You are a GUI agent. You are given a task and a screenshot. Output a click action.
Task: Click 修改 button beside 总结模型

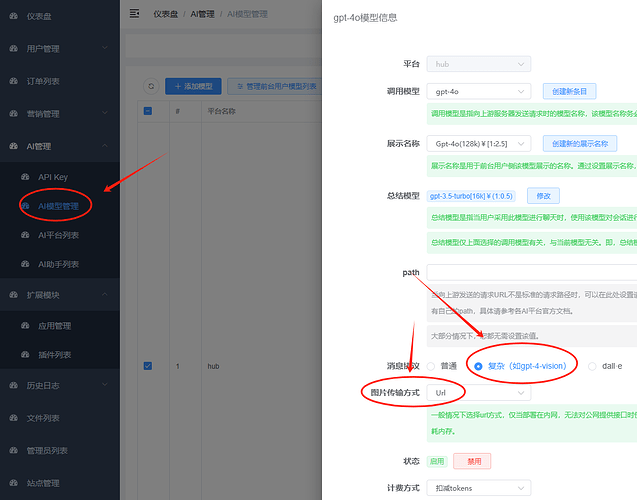coord(543,196)
